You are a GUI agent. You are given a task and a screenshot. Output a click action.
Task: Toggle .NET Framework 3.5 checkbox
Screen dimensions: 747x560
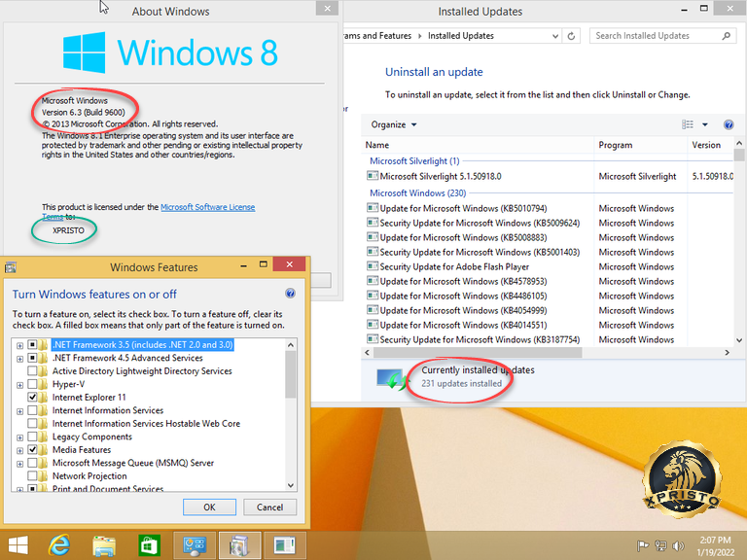pyautogui.click(x=32, y=344)
